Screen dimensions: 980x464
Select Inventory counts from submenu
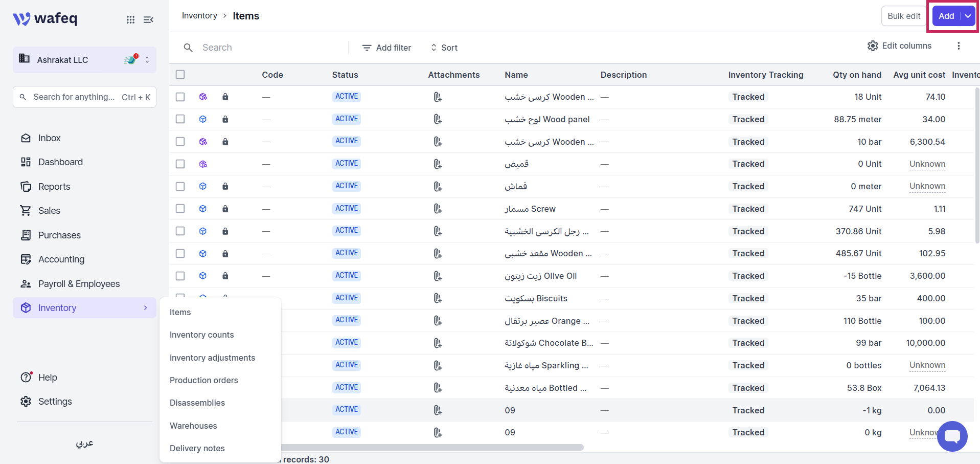(201, 335)
